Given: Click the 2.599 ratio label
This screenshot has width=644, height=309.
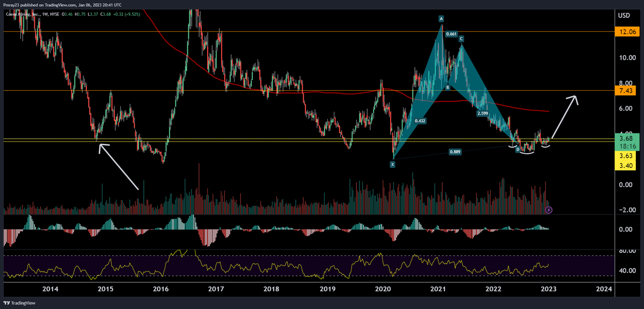Looking at the screenshot, I should click(x=482, y=114).
